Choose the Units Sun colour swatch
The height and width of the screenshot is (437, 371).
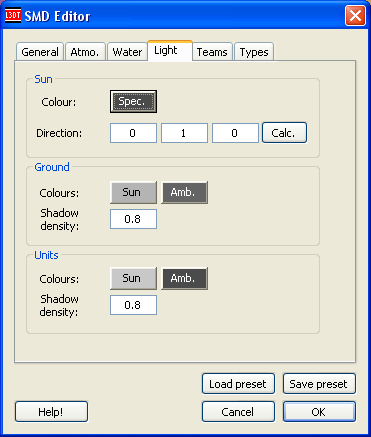(x=133, y=278)
